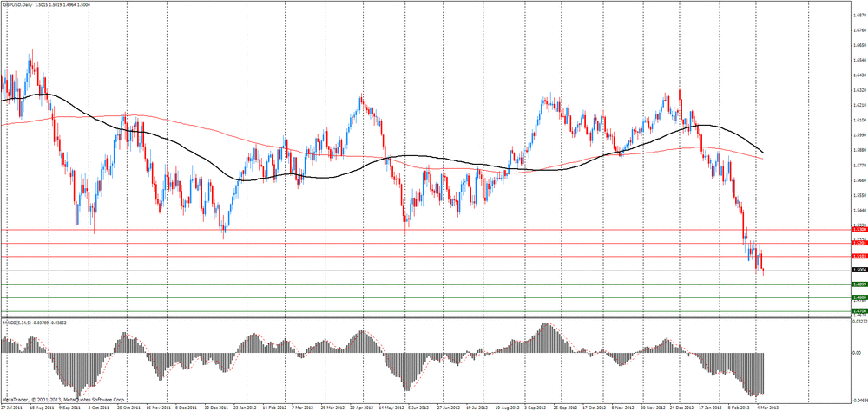Viewport: 868px width, 411px height.
Task: Click the green 1.4800 price level tag
Action: pyautogui.click(x=857, y=297)
